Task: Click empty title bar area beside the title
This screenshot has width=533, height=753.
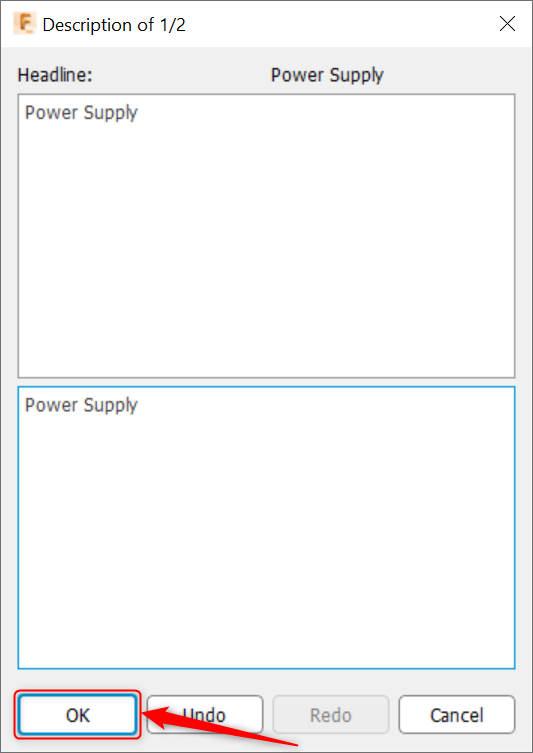Action: 336,24
